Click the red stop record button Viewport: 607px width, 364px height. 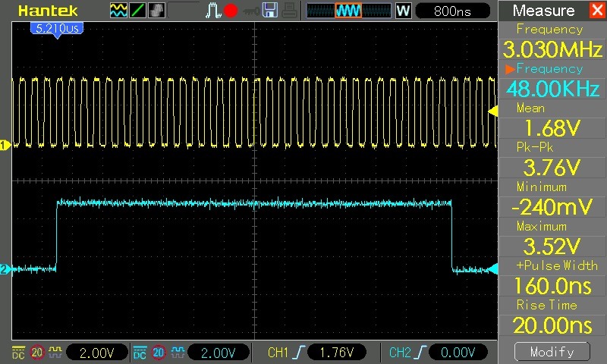[x=231, y=11]
